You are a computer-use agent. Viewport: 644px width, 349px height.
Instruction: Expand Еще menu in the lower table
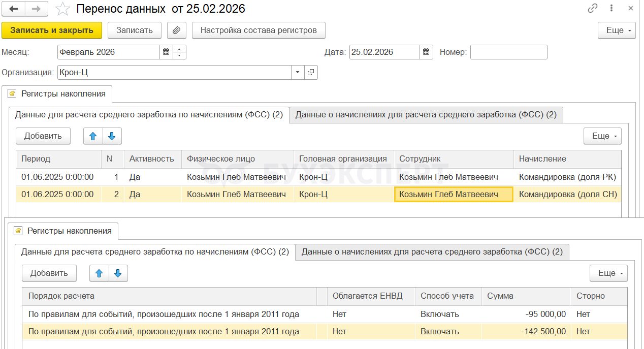click(608, 273)
